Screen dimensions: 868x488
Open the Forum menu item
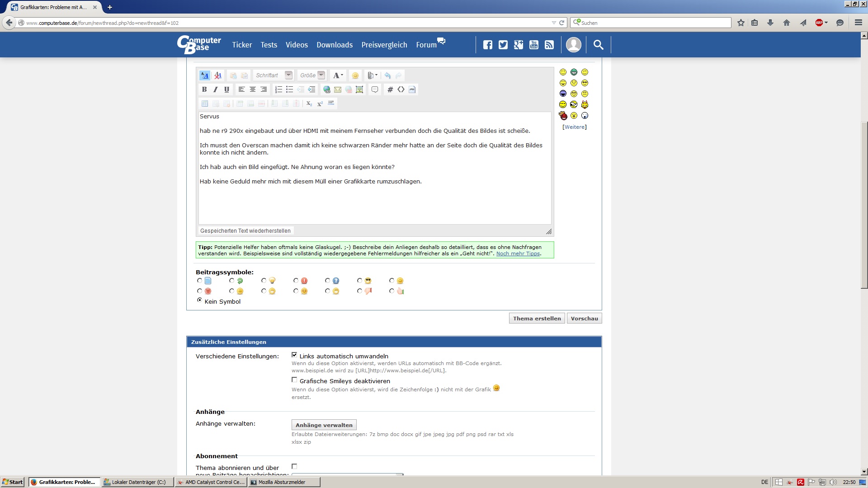(x=426, y=45)
